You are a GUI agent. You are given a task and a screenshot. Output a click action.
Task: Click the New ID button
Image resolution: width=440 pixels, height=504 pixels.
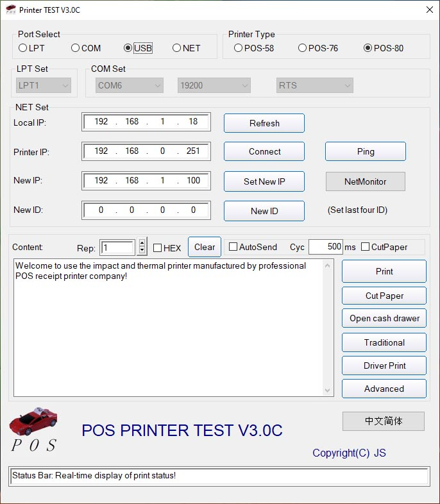click(264, 211)
